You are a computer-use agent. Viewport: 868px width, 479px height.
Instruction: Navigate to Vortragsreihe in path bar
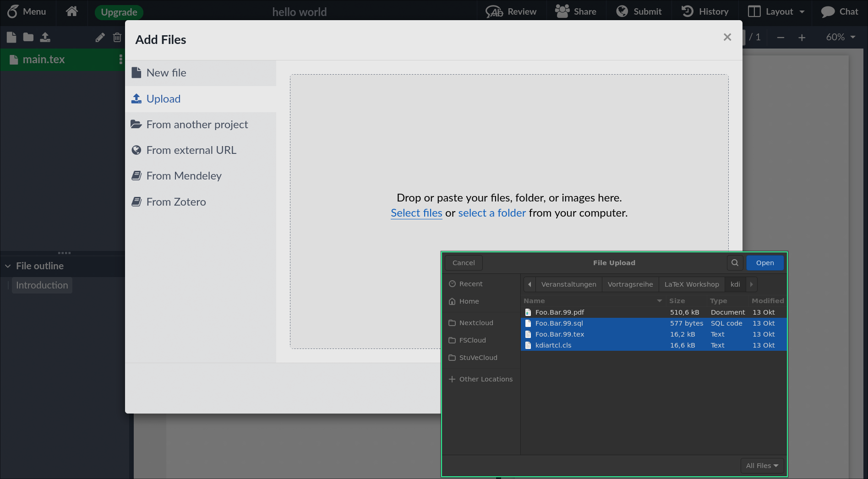630,284
